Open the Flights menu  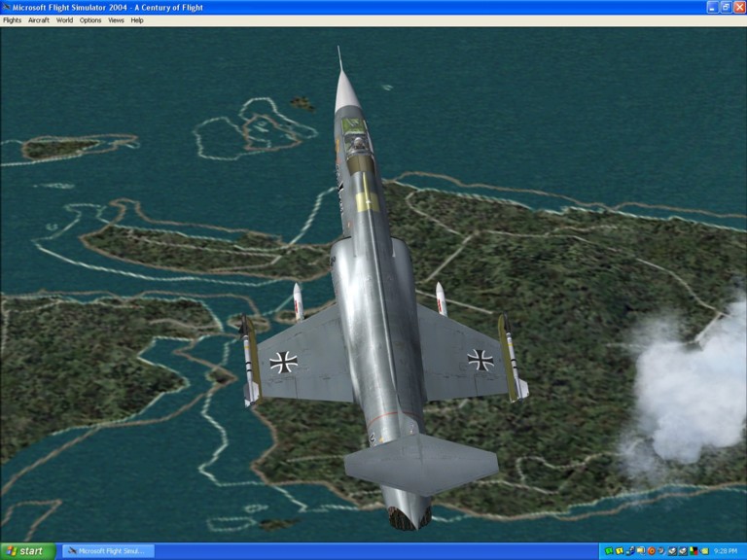12,19
